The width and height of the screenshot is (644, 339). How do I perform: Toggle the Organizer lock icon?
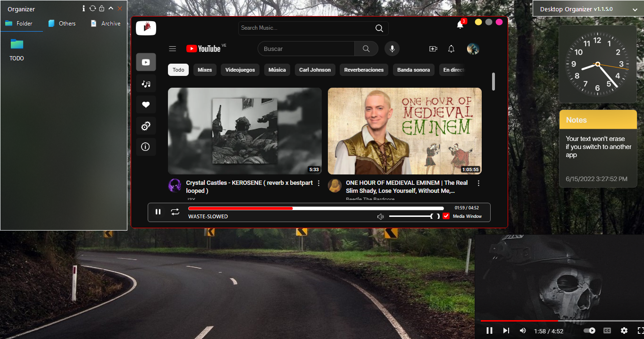pyautogui.click(x=101, y=8)
